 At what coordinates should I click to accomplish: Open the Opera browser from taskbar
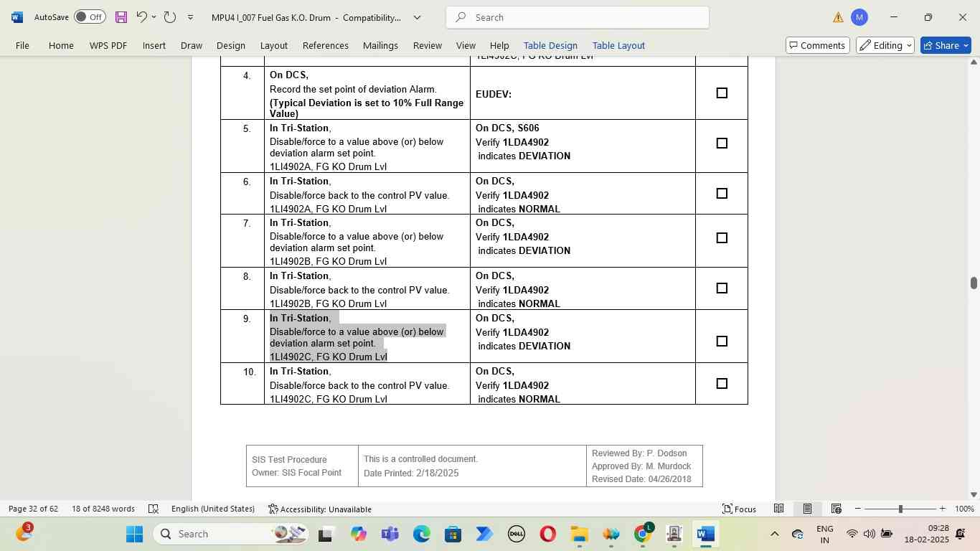tap(547, 534)
